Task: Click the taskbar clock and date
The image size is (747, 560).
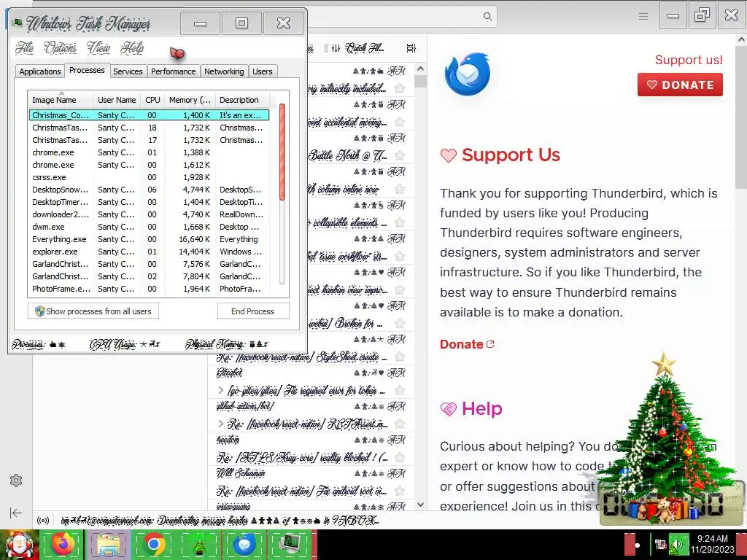Action: tap(713, 544)
